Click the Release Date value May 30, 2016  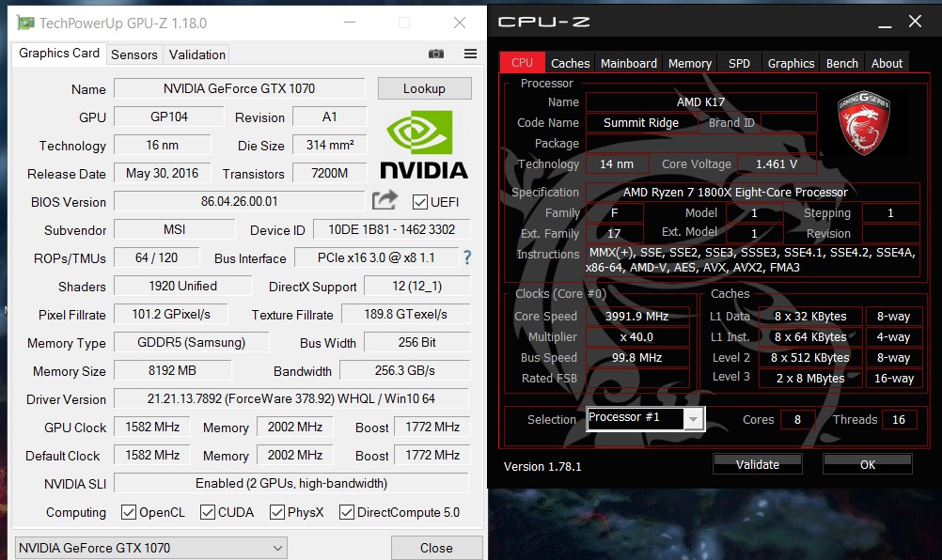pos(163,173)
